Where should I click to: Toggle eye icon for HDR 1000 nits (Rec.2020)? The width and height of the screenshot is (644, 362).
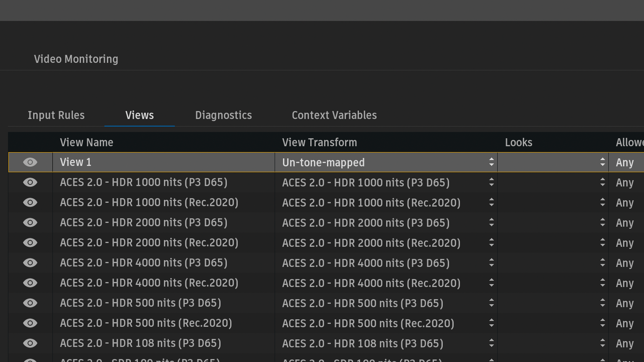point(30,202)
